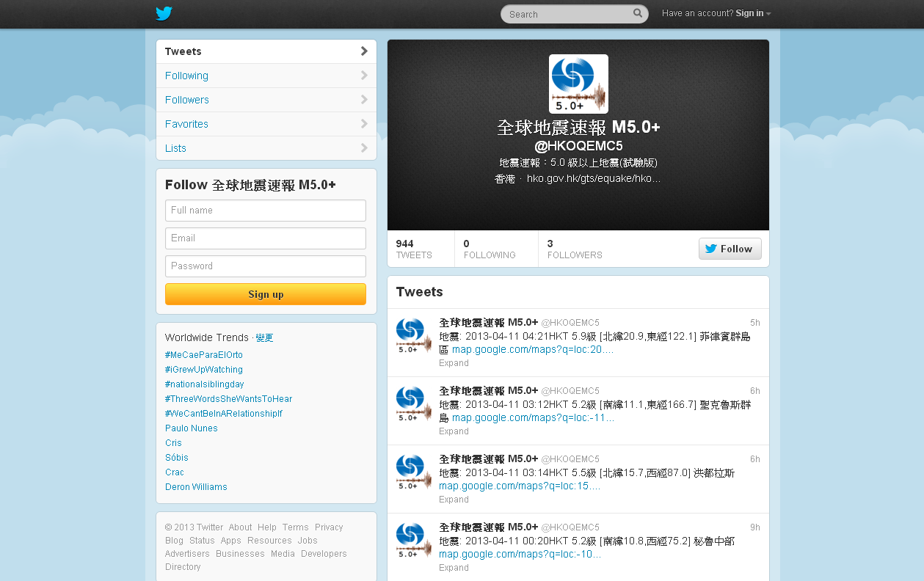Click the yellow Sign up button
The height and width of the screenshot is (581, 924).
click(266, 294)
